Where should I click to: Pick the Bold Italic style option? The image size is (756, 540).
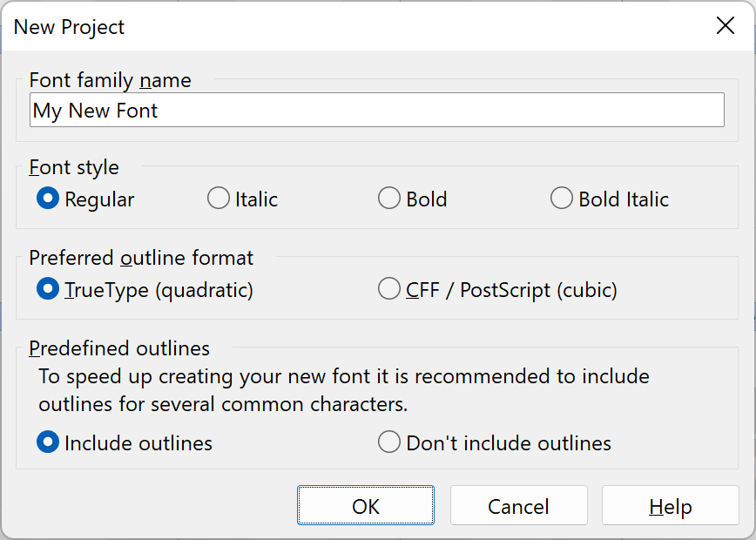(x=561, y=199)
